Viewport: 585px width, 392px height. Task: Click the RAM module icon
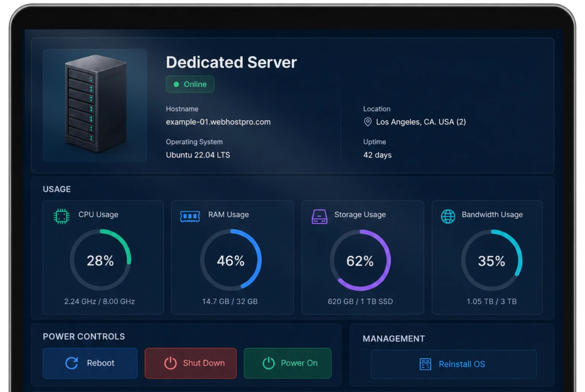tap(190, 216)
